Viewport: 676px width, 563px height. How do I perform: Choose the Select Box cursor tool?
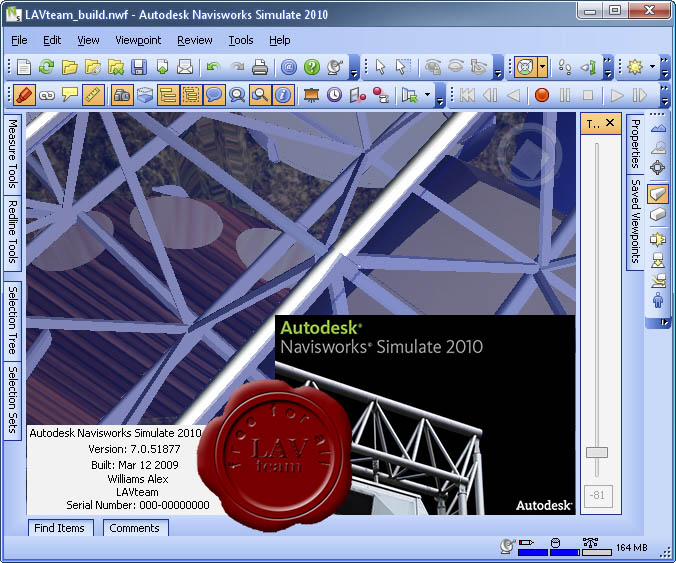pyautogui.click(x=403, y=67)
